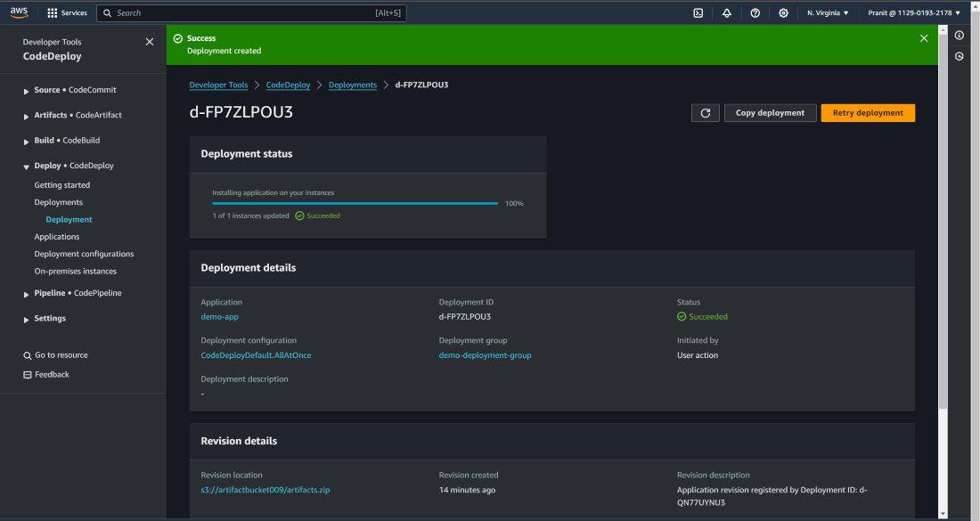The image size is (980, 521).
Task: Open the Feedback link in sidebar
Action: click(46, 375)
